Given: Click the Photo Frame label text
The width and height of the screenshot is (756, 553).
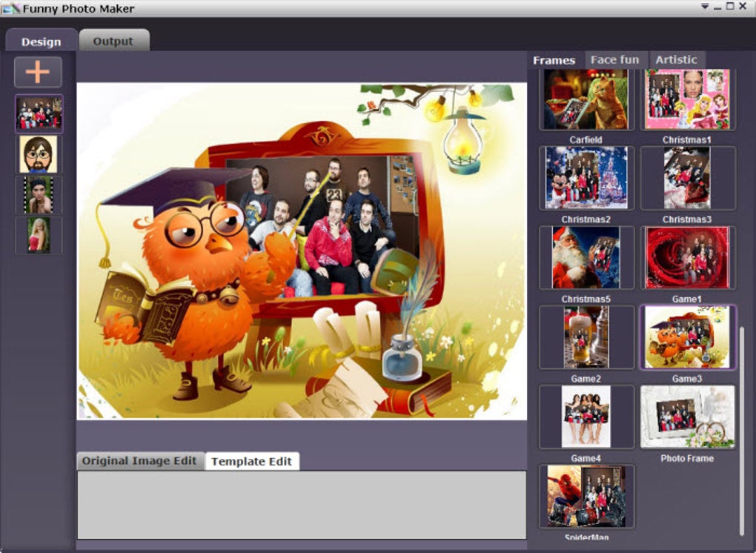Looking at the screenshot, I should click(687, 459).
